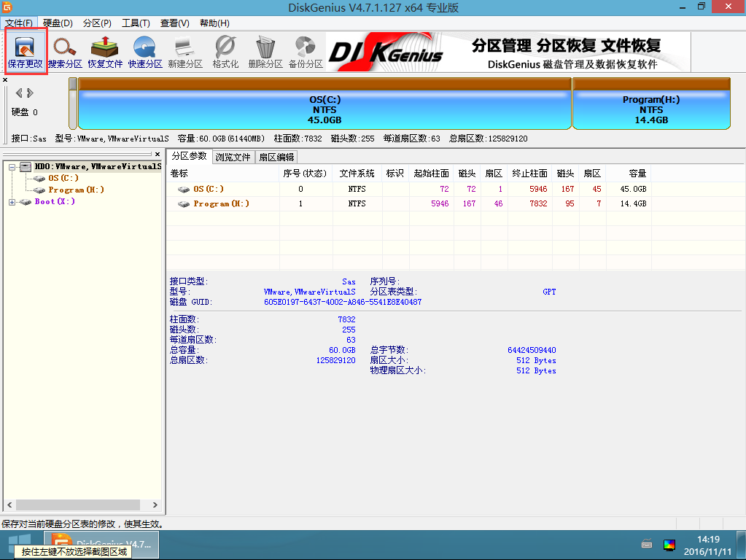Collapse the HD0 VMware disk node
This screenshot has height=560, width=746.
(12, 167)
